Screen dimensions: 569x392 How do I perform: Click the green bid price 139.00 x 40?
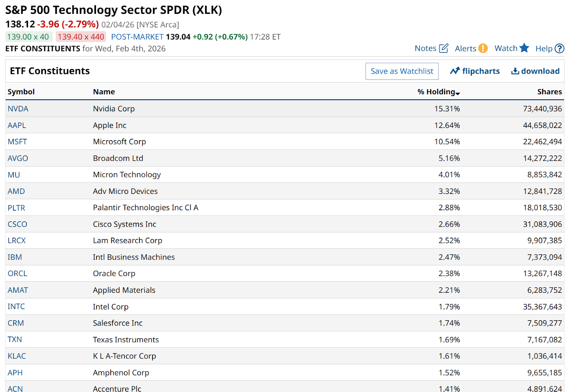tap(28, 37)
